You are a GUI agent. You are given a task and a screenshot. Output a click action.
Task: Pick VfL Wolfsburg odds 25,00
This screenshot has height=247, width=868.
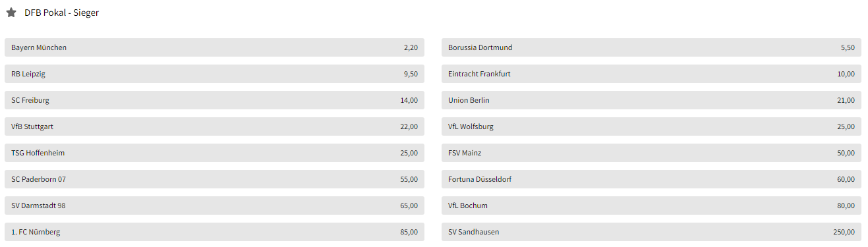[651, 126]
